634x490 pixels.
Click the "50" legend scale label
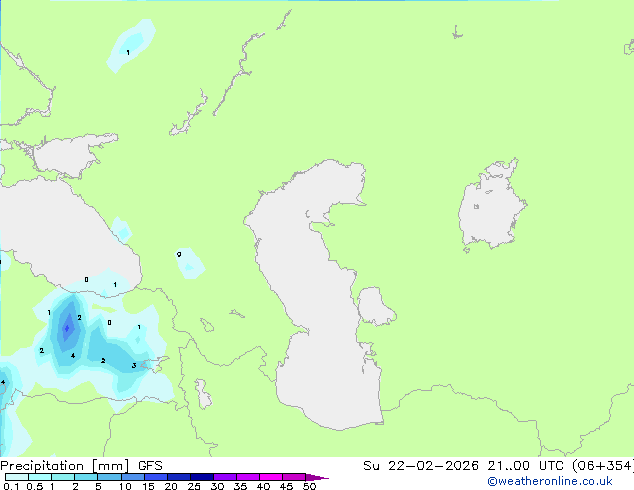309,486
